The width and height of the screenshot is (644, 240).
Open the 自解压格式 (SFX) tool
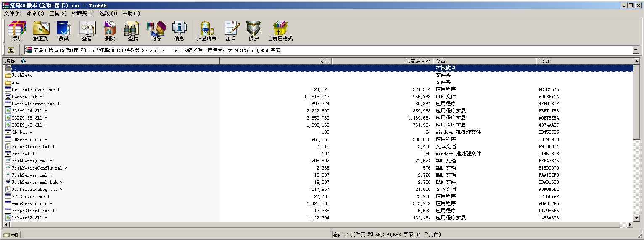pos(280,31)
